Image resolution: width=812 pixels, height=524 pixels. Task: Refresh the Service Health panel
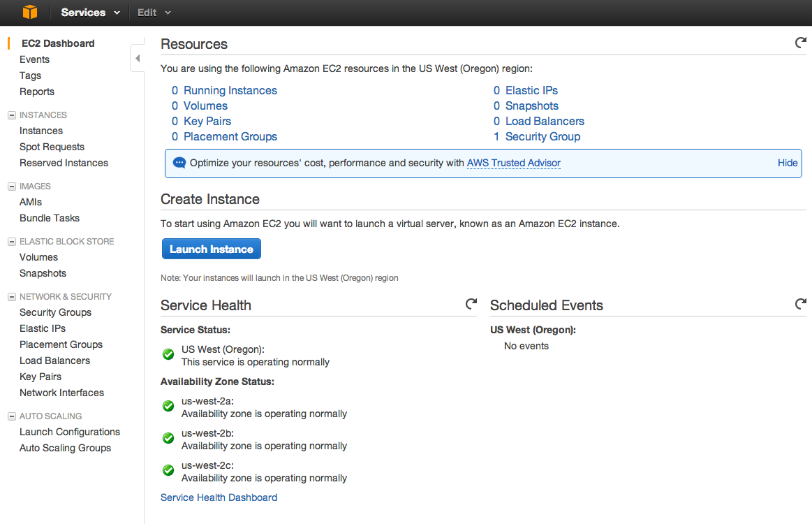pyautogui.click(x=471, y=304)
